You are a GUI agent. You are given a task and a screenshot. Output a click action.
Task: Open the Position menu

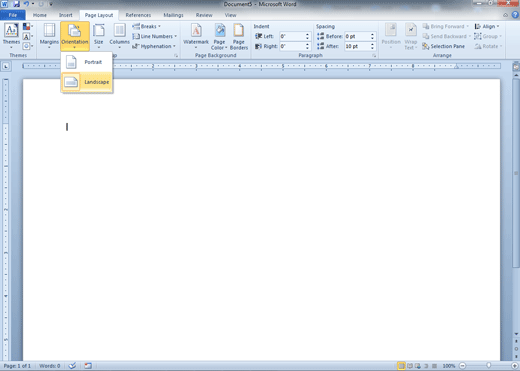tap(391, 36)
